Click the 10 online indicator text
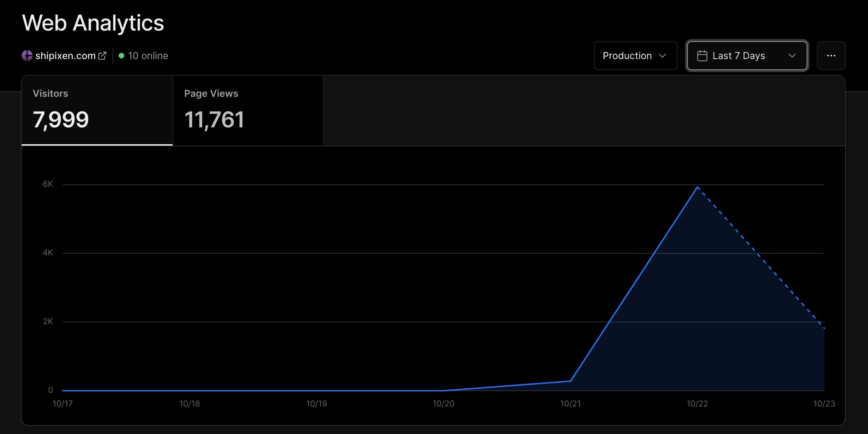868x434 pixels. 148,56
